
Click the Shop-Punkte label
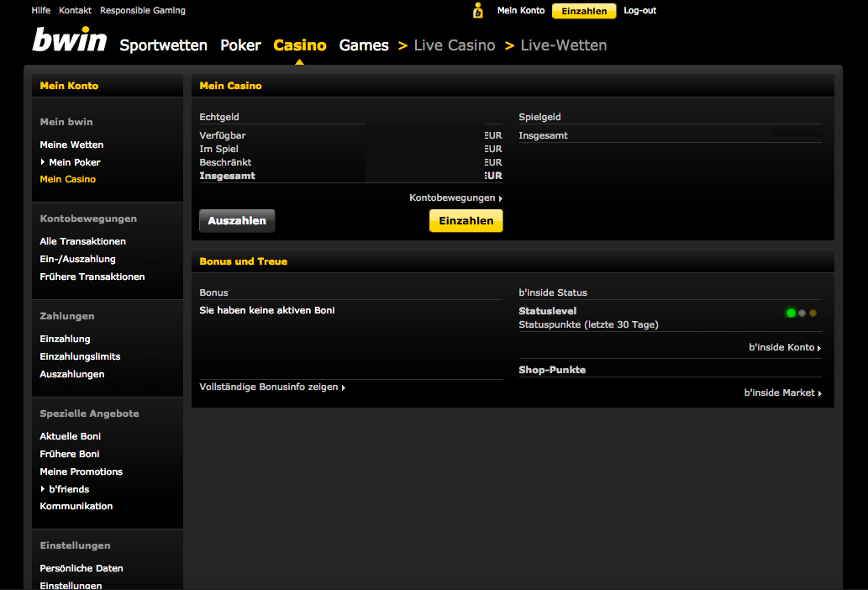pyautogui.click(x=552, y=370)
